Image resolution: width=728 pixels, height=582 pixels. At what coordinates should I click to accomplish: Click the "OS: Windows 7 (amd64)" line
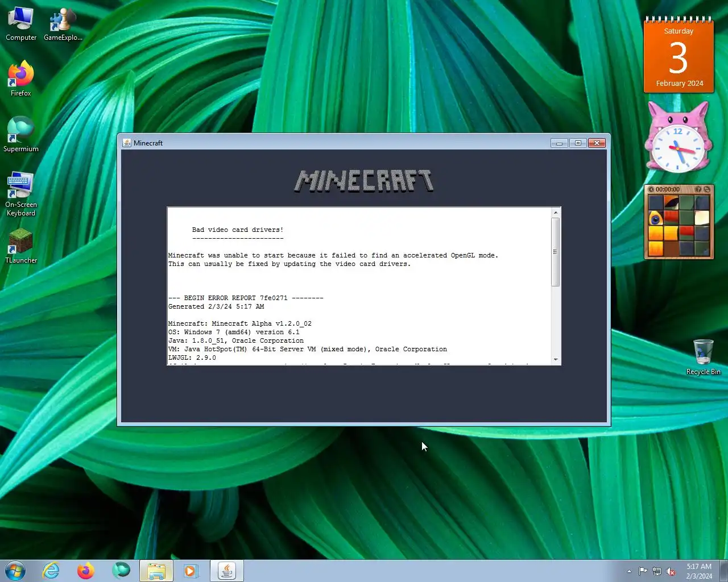[x=234, y=332]
